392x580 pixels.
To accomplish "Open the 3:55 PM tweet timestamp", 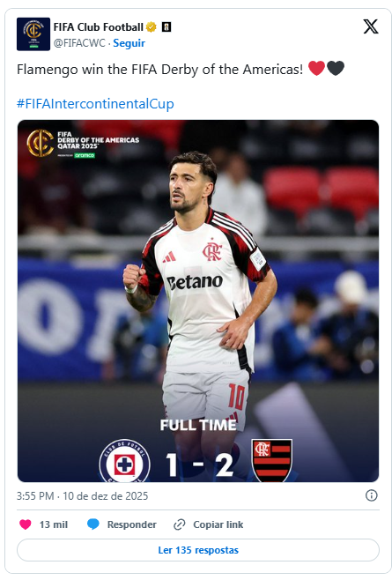I will (83, 495).
